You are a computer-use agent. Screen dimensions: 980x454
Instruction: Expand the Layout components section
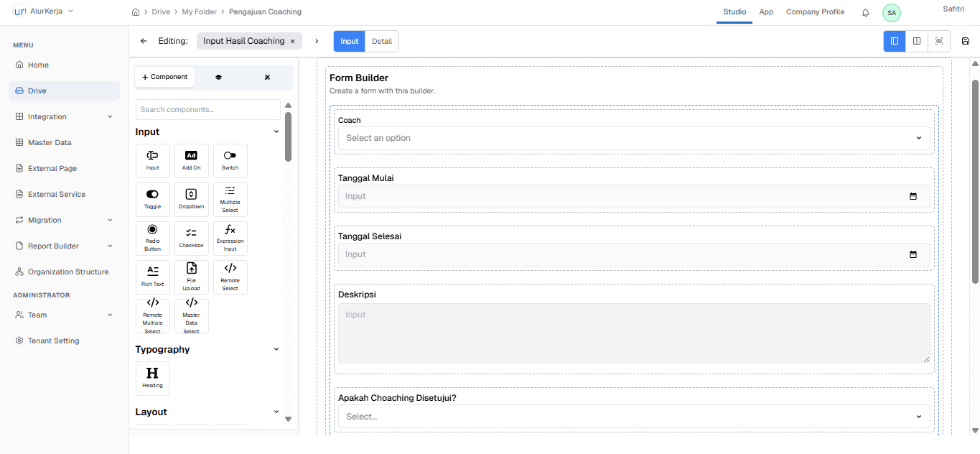click(276, 411)
